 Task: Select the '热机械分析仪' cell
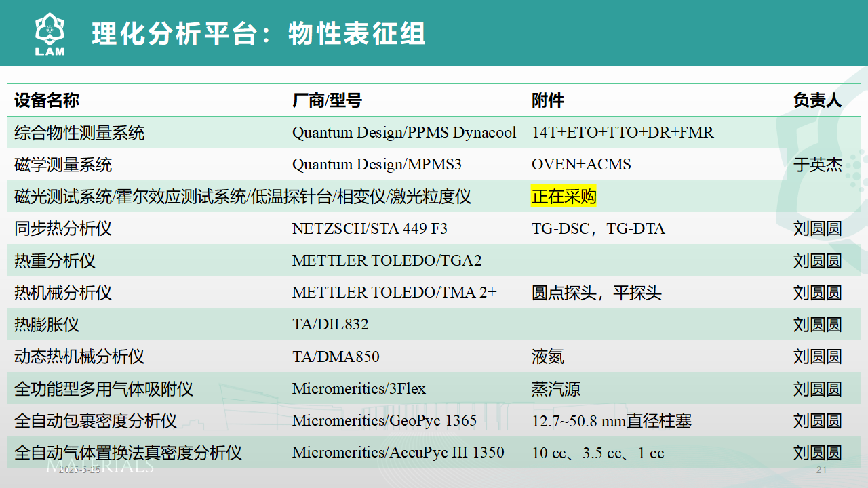coord(63,293)
